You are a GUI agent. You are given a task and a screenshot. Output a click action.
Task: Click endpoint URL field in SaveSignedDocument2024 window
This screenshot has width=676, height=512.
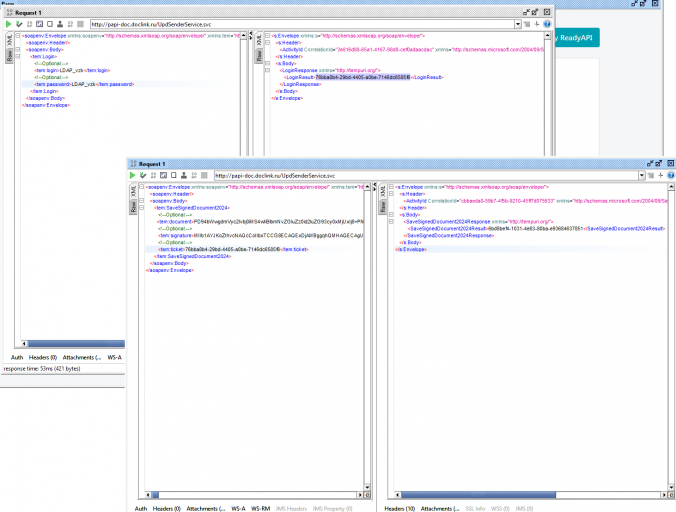(x=426, y=175)
